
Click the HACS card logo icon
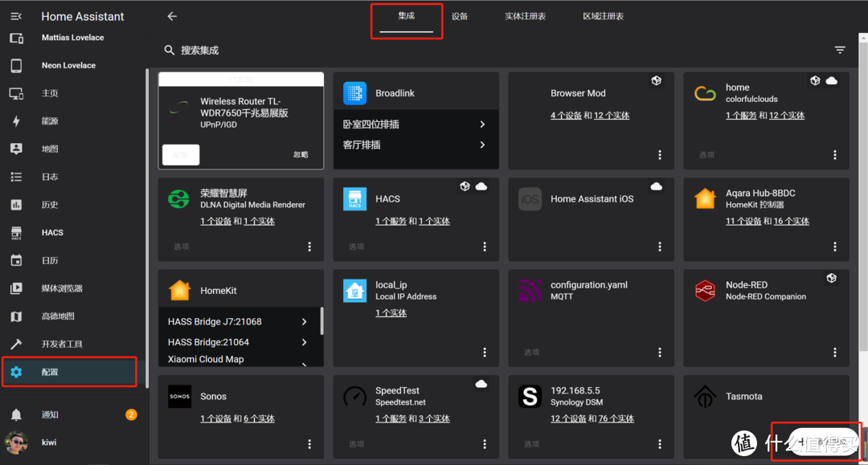355,199
